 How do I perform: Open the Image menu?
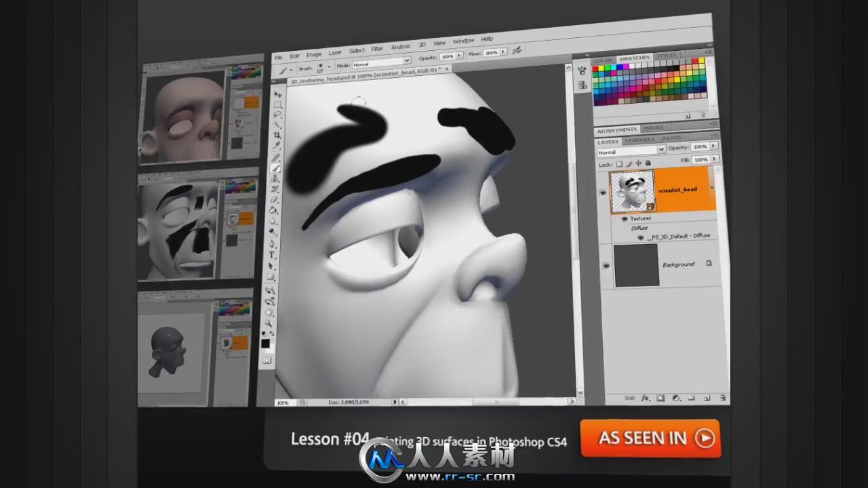314,54
